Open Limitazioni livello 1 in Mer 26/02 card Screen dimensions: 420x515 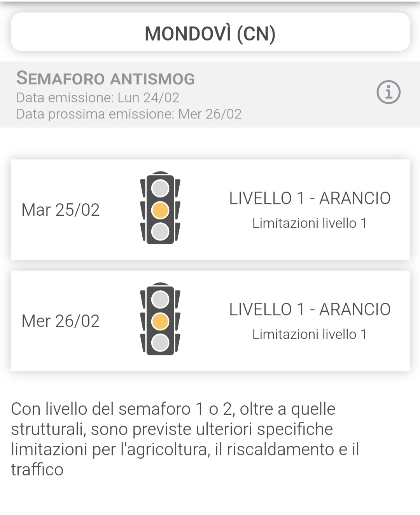pos(310,334)
